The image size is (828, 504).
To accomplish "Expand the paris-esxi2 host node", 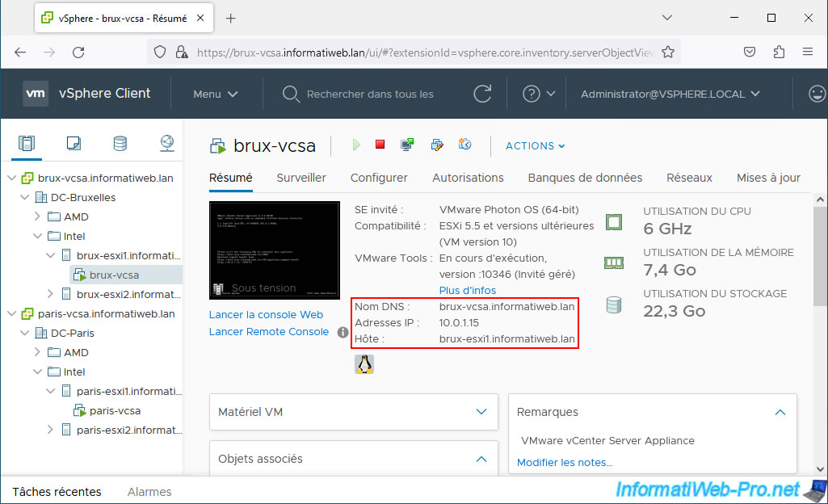I will [50, 430].
